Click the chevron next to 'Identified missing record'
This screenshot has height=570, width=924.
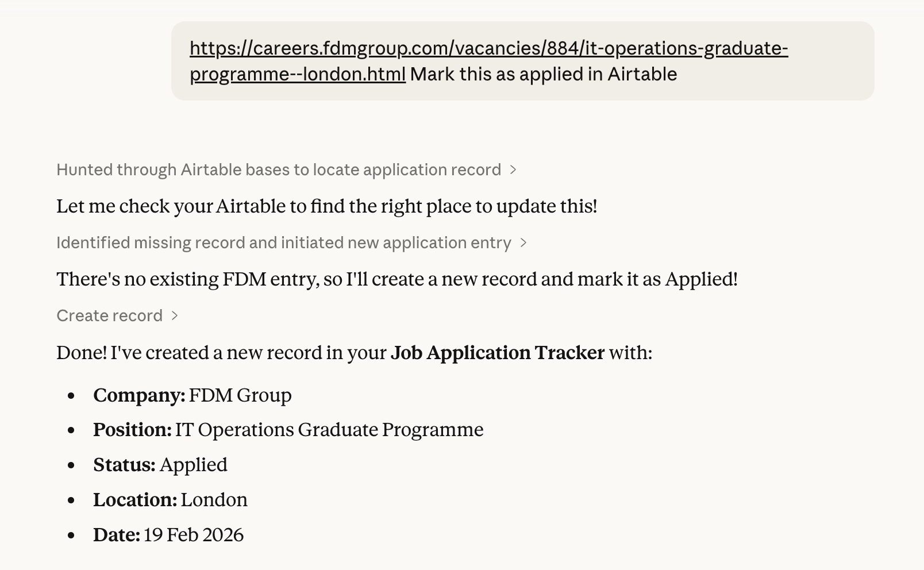(x=523, y=242)
